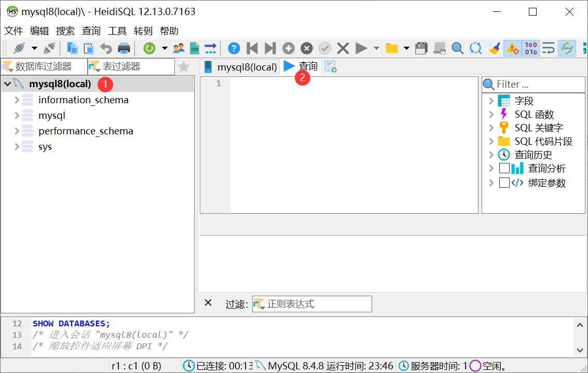Viewport: 588px width, 373px height.
Task: Expand the information_schema database node
Action: click(17, 100)
